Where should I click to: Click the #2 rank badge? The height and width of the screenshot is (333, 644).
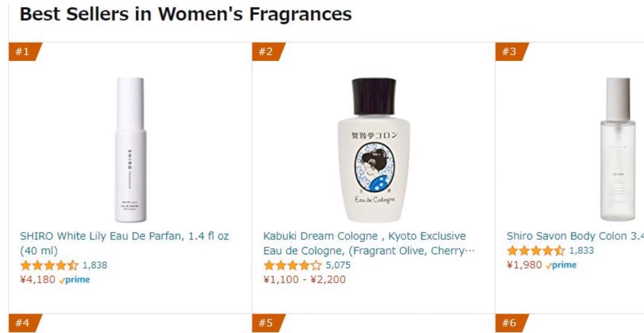(x=266, y=52)
